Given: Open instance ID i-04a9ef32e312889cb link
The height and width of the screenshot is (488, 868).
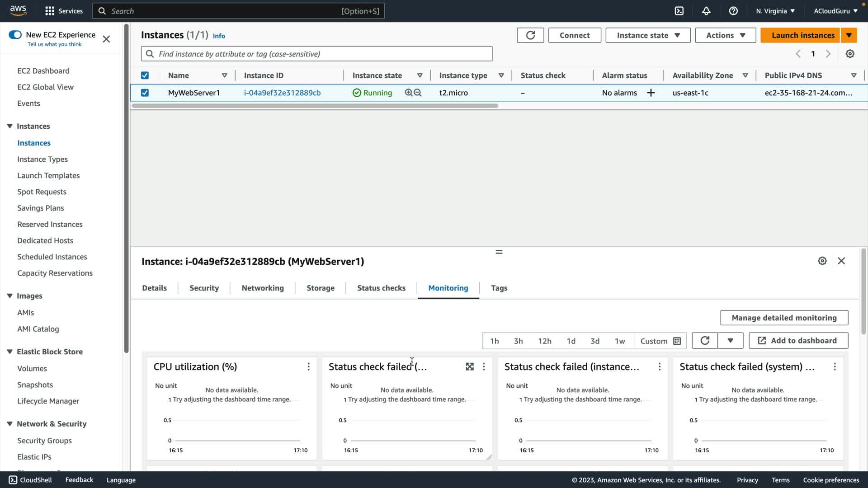Looking at the screenshot, I should click(x=282, y=93).
